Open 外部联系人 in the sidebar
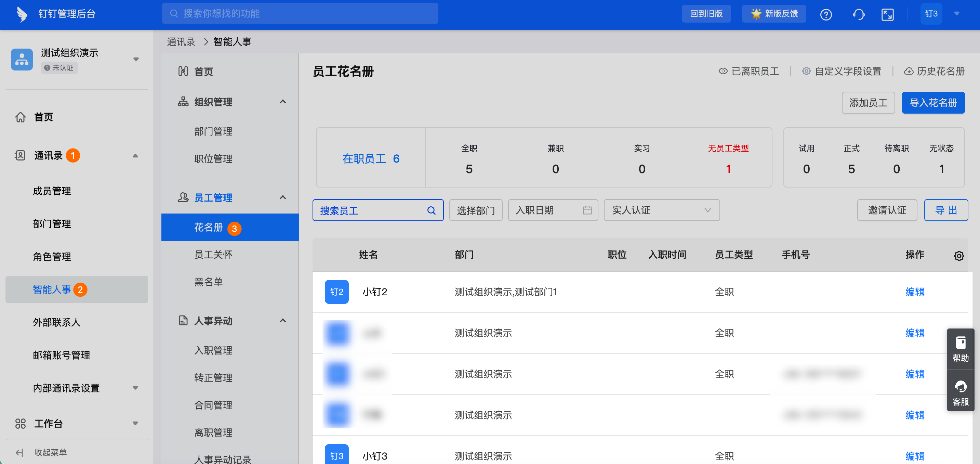This screenshot has height=464, width=980. click(56, 322)
